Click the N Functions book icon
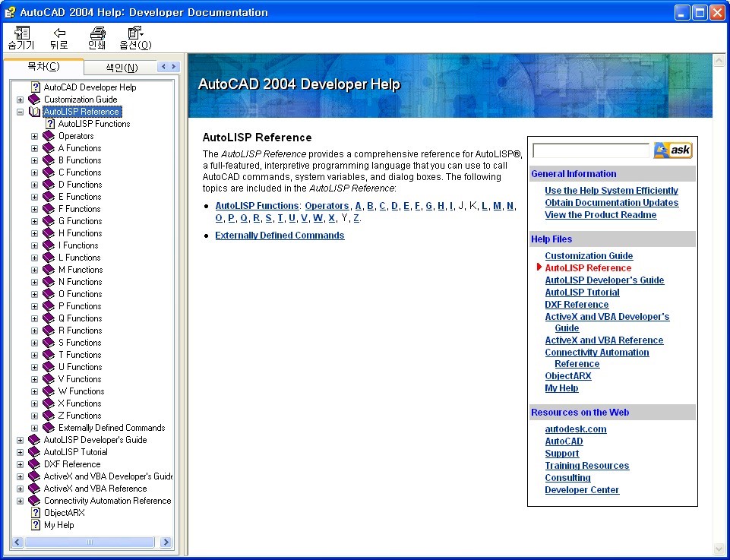 49,282
